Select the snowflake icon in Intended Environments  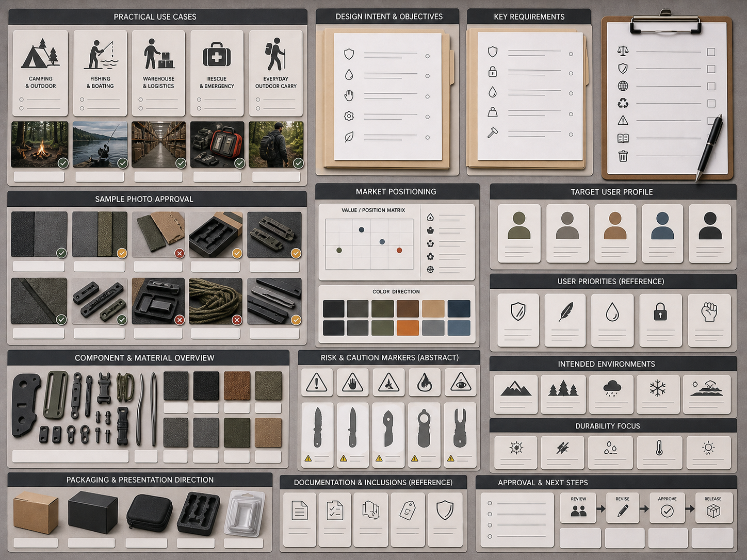pos(658,388)
